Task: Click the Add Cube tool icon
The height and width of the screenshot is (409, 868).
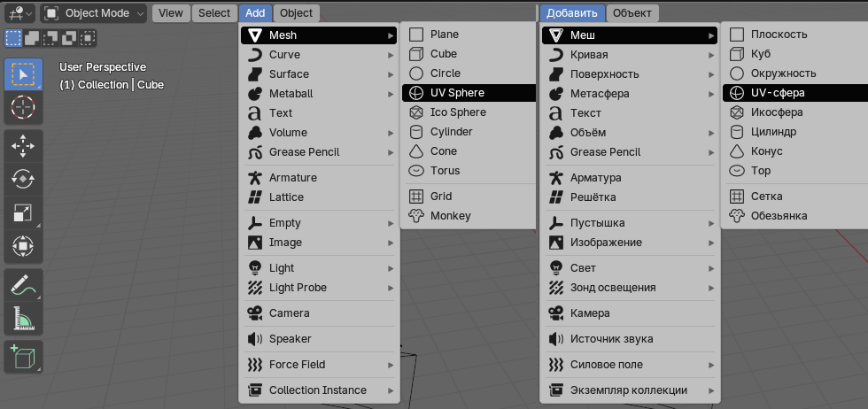Action: coord(23,357)
